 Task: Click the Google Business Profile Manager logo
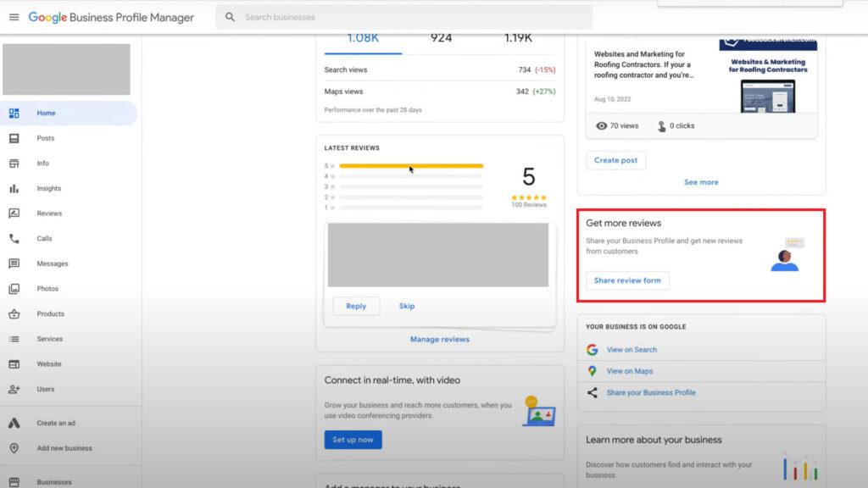(x=111, y=17)
